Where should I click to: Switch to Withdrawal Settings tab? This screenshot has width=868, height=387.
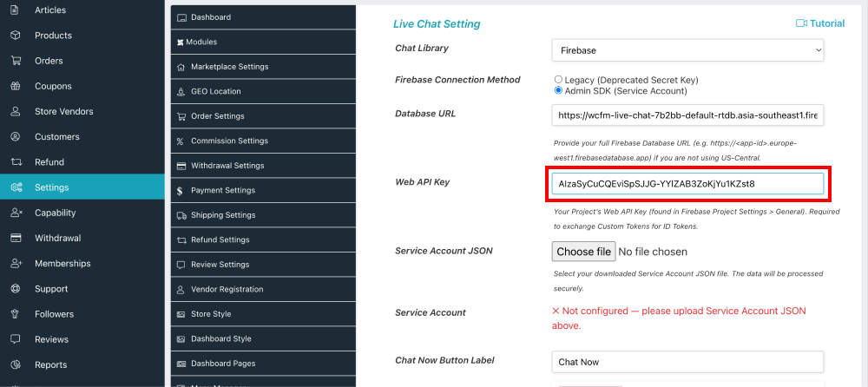[227, 166]
